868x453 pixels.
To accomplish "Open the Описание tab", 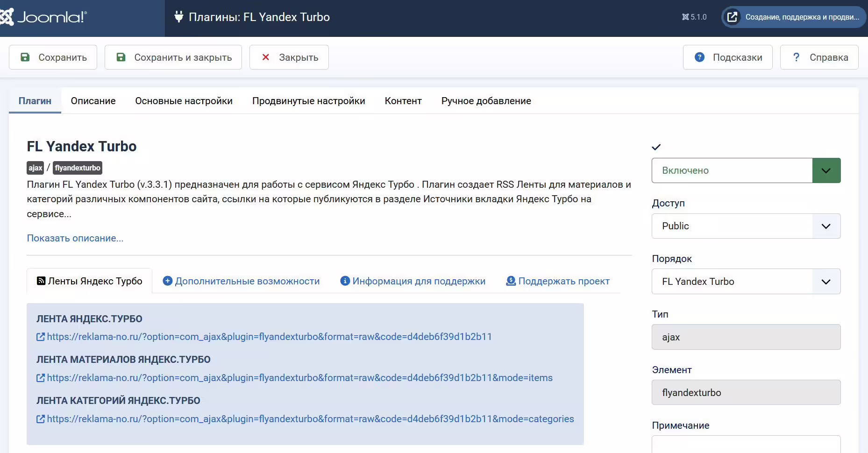I will point(93,101).
